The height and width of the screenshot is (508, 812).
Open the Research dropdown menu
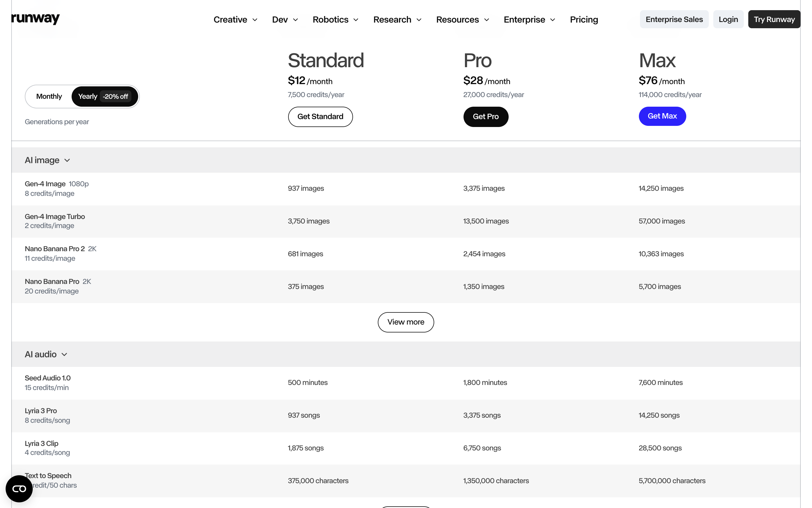pyautogui.click(x=397, y=19)
